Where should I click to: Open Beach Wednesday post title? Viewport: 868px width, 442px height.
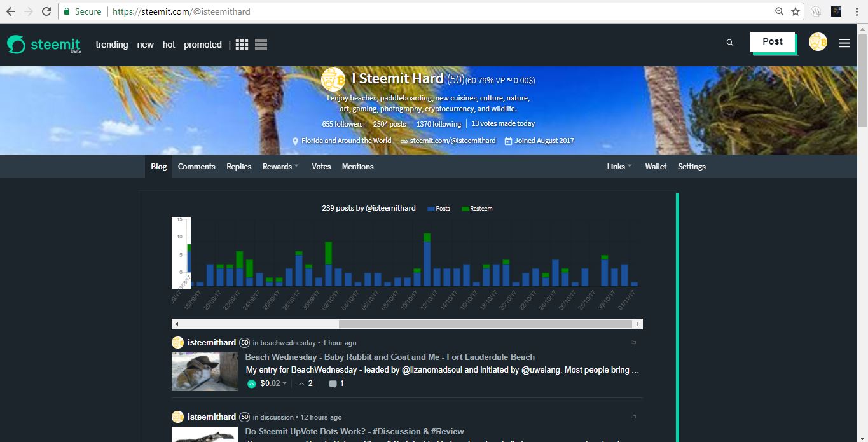[x=390, y=357]
